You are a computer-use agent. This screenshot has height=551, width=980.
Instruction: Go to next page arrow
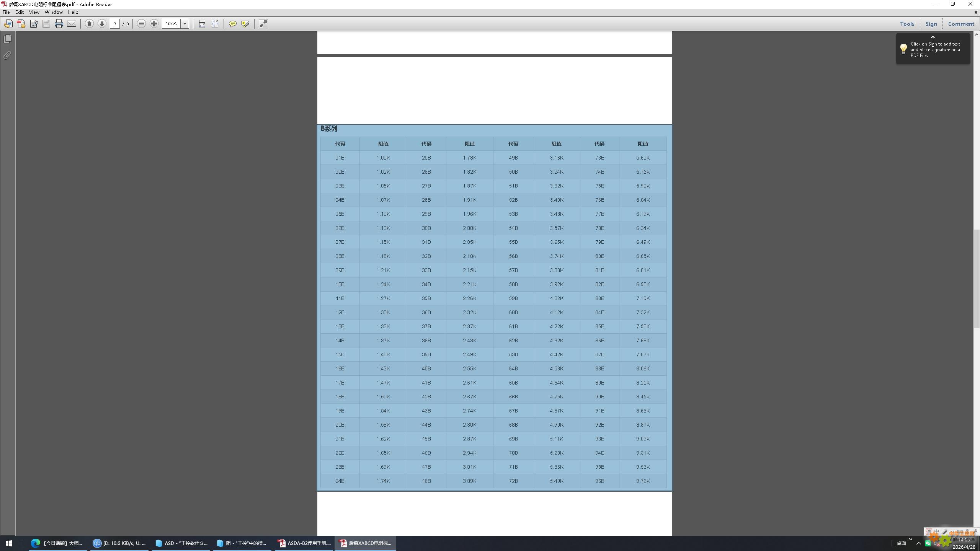(102, 24)
